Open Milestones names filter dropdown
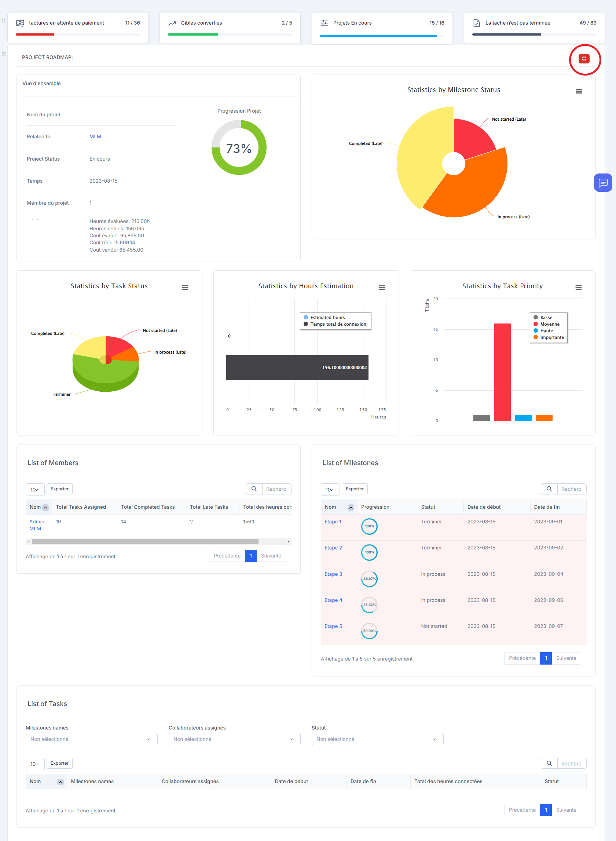 (x=91, y=739)
